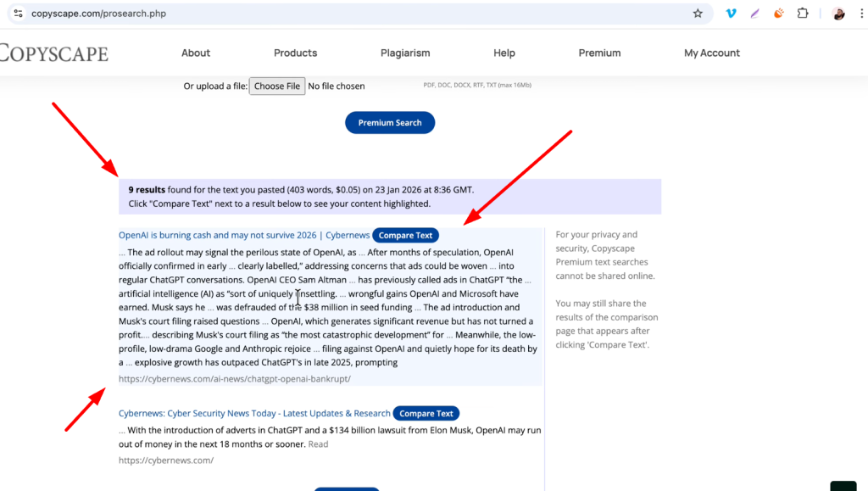Click the Chrome profile avatar

838,14
